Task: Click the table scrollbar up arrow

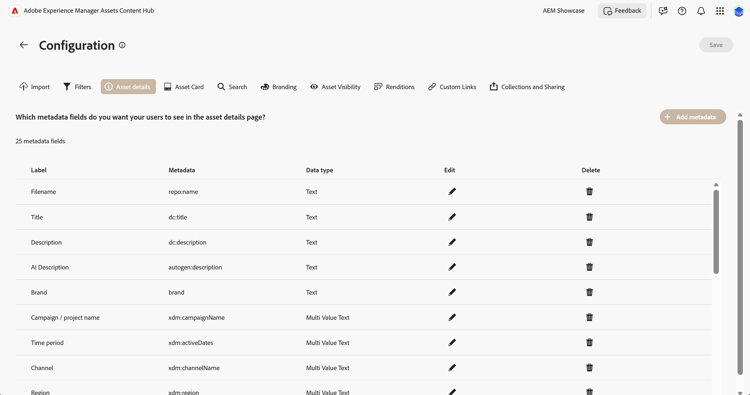Action: coord(716,185)
